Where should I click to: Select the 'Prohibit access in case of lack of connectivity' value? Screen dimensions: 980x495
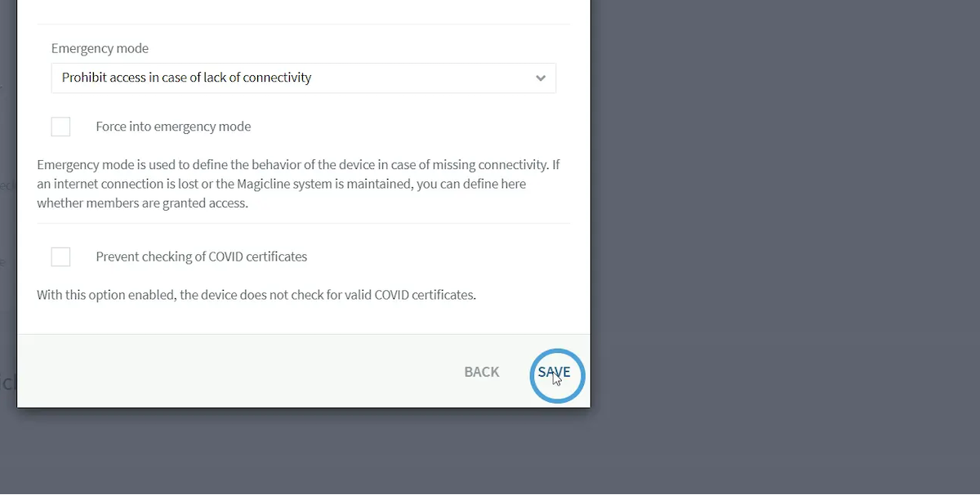tap(187, 78)
